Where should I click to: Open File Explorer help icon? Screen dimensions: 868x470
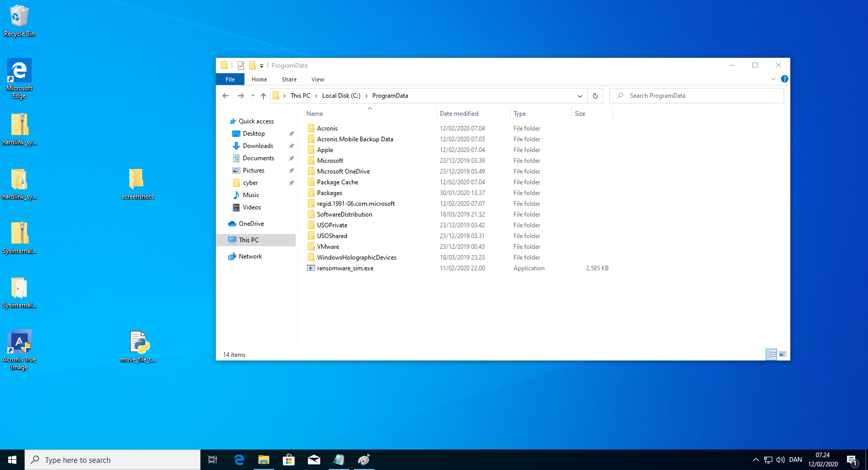click(784, 79)
